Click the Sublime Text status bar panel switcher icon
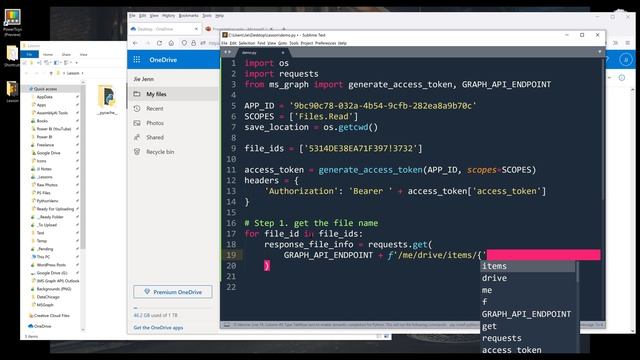640x360 pixels. pos(227,325)
